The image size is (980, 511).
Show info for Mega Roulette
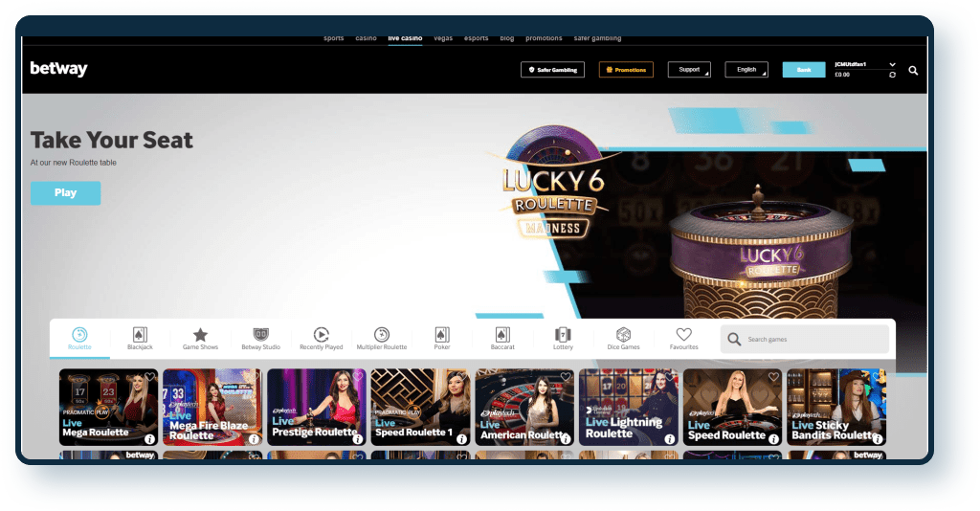tap(150, 438)
